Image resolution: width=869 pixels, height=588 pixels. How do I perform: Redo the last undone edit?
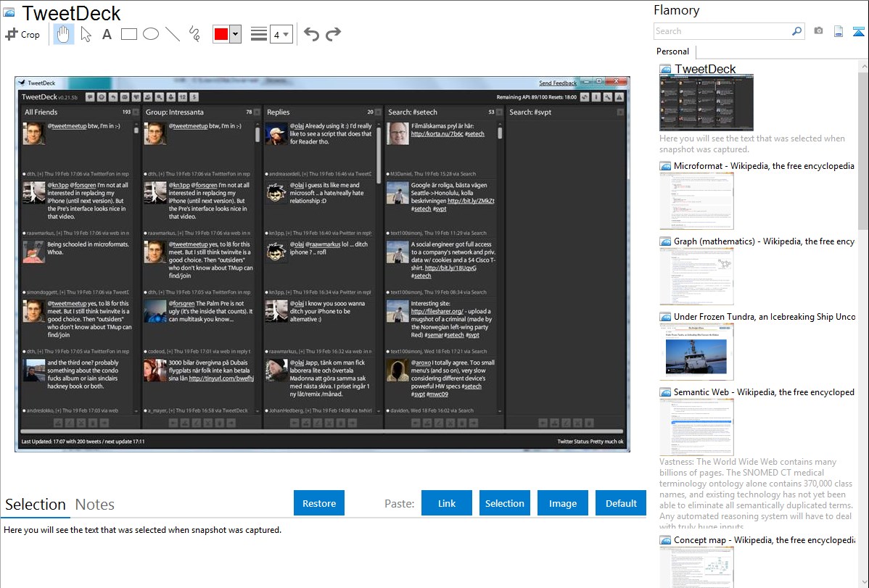tap(333, 34)
